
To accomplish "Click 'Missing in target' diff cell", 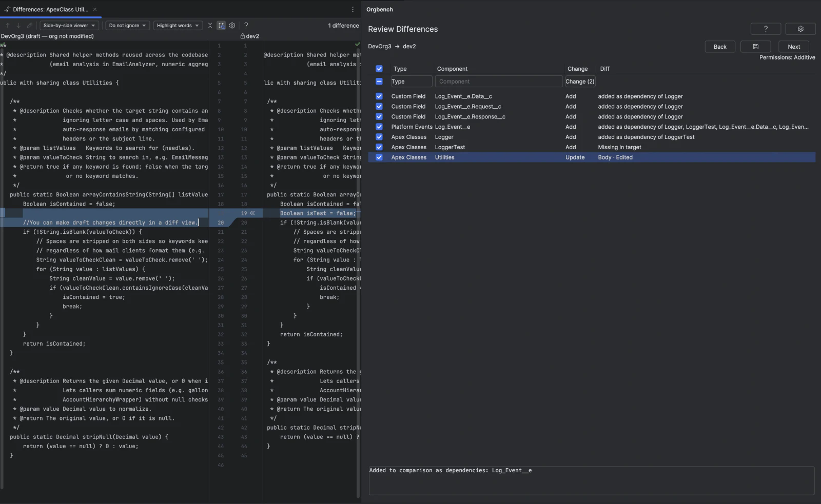I will (x=619, y=147).
